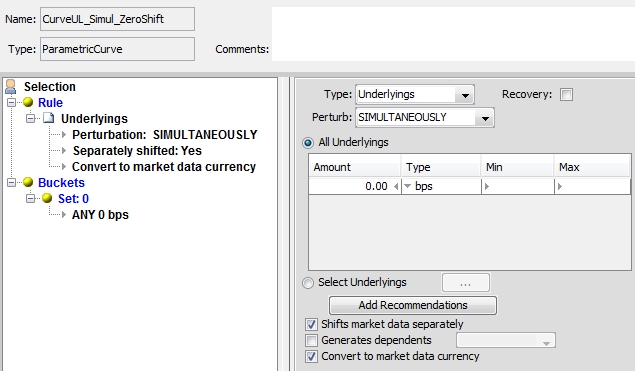
Task: Select Perturbation: SIMULTANEOUSLY tree row
Action: pos(165,134)
